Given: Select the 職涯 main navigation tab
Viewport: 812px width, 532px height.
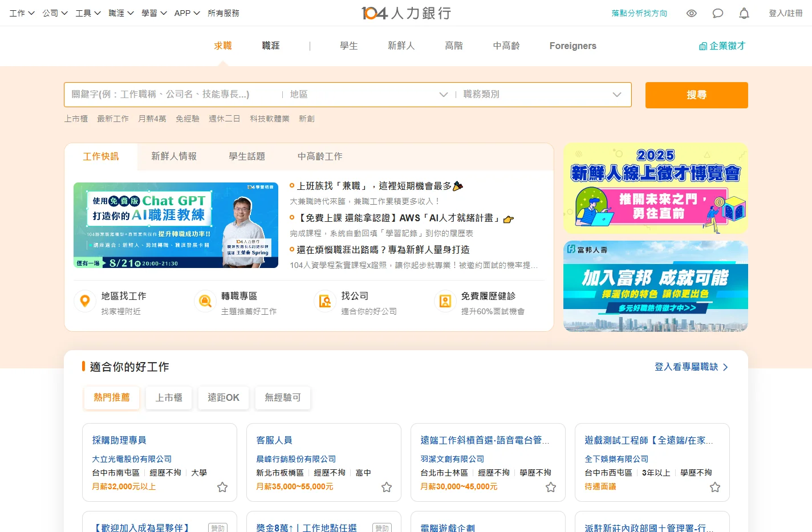Looking at the screenshot, I should (x=271, y=46).
